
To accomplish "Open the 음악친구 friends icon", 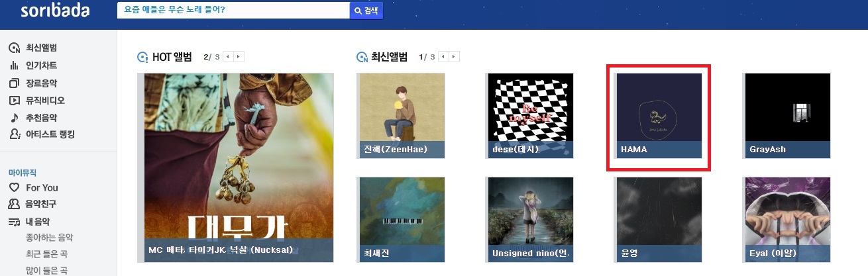I will click(14, 204).
